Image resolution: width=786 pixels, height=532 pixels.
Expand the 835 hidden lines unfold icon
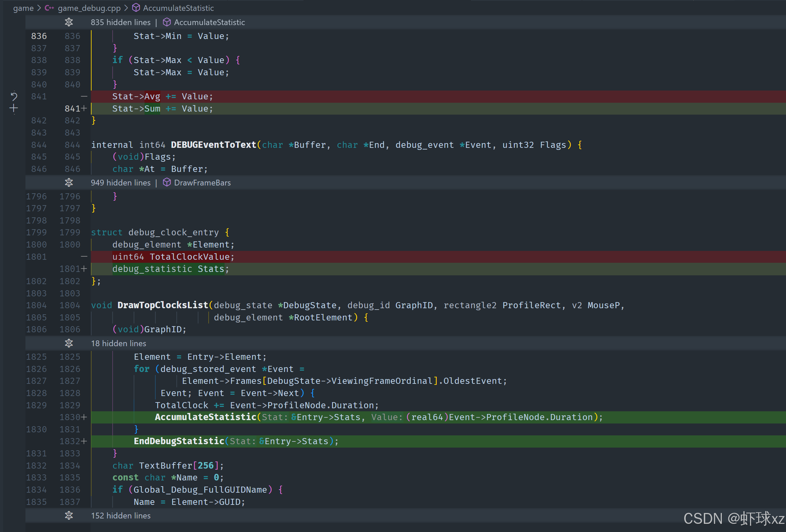coord(69,22)
